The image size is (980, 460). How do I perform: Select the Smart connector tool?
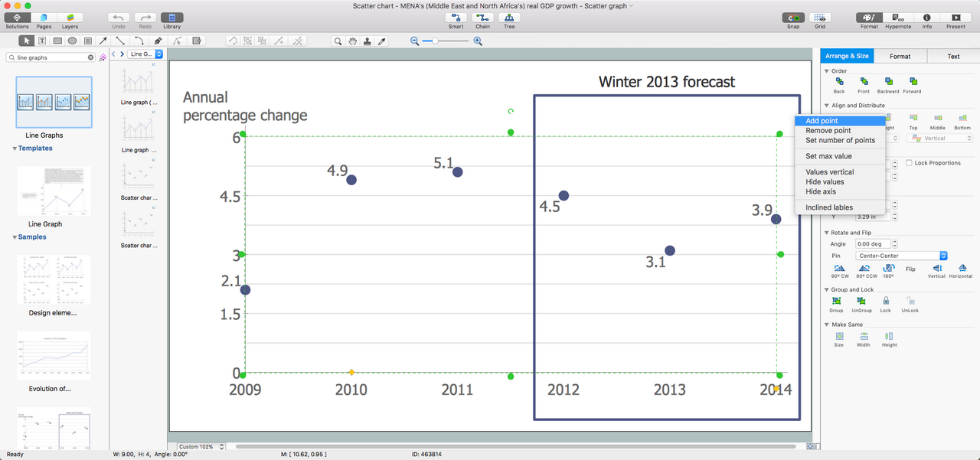coord(456,18)
